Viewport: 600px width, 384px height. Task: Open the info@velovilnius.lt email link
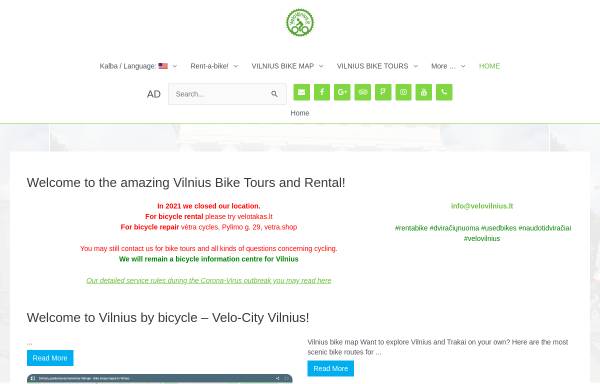point(482,206)
